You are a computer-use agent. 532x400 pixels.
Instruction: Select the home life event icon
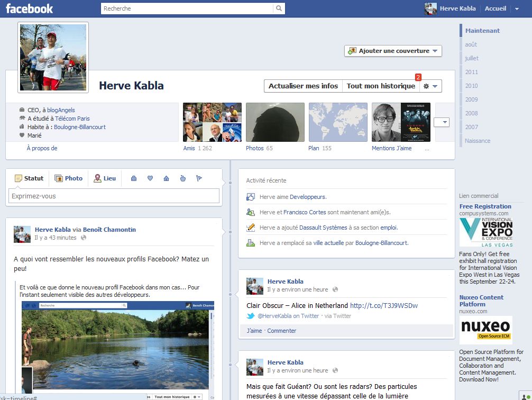pyautogui.click(x=166, y=178)
